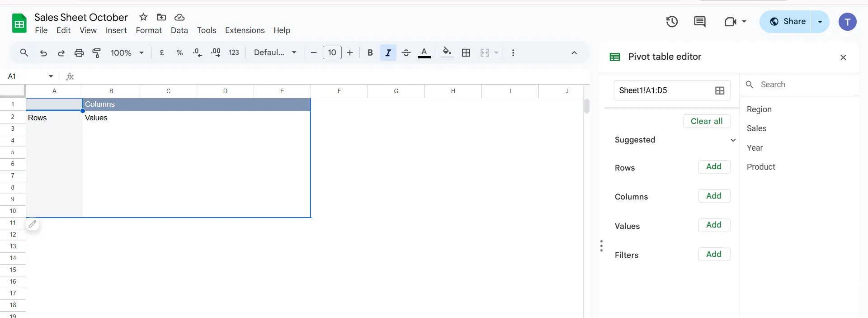Open the Help menu
Viewport: 868px width, 318px height.
[282, 30]
